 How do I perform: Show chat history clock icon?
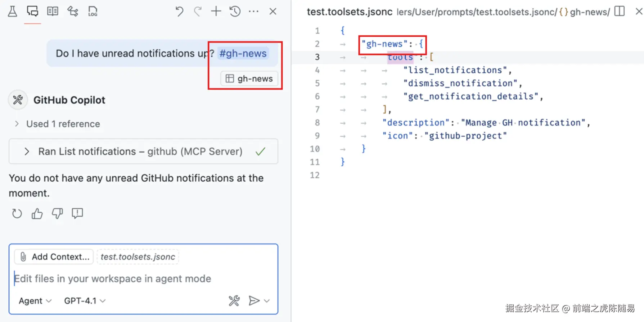point(235,12)
